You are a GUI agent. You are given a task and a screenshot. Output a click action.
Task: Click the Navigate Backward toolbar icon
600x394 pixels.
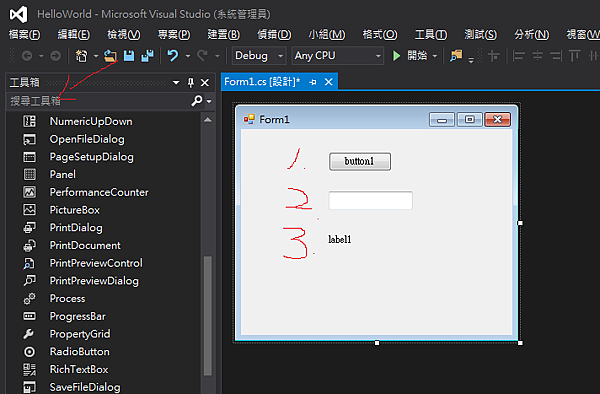coord(27,56)
